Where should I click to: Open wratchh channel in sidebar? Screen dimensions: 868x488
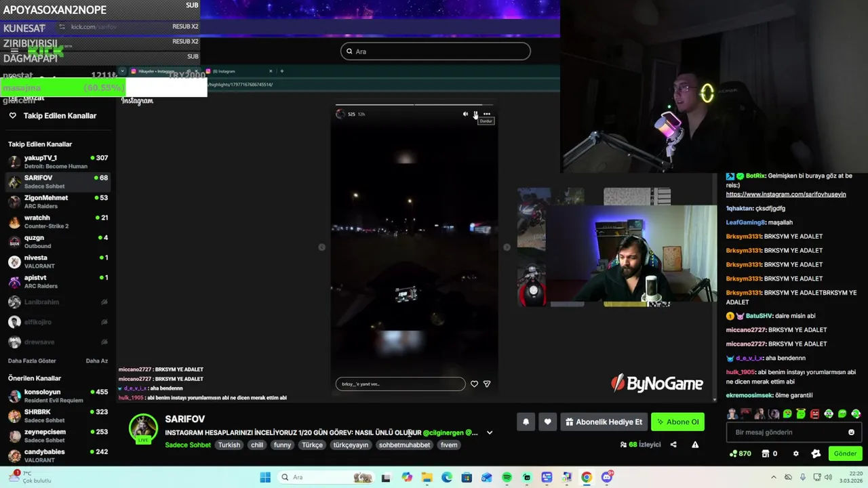pos(58,222)
